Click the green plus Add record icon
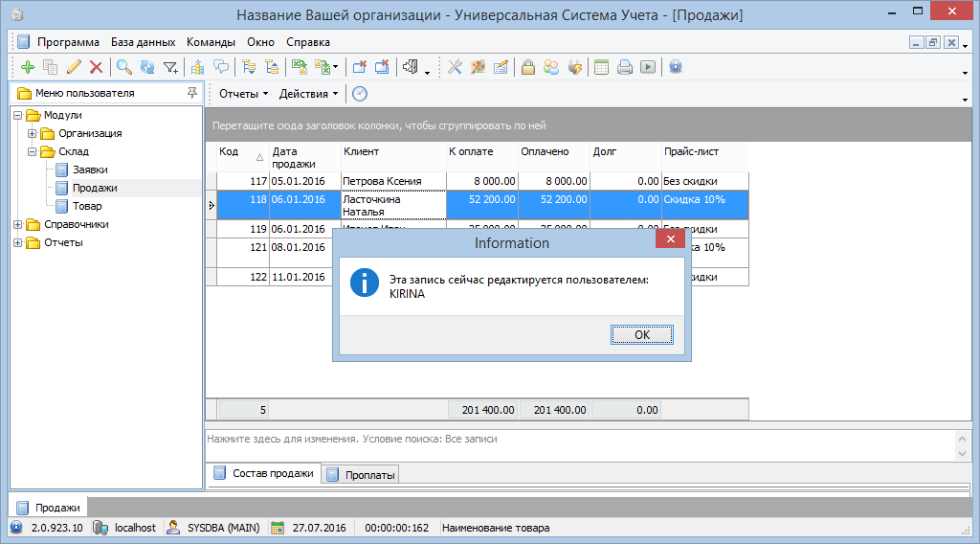This screenshot has height=544, width=980. click(x=27, y=67)
